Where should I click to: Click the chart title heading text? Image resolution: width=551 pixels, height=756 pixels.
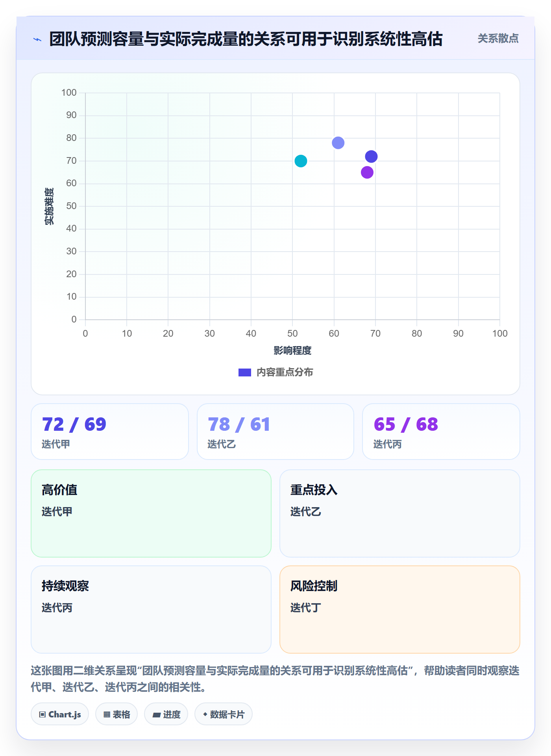pos(246,39)
